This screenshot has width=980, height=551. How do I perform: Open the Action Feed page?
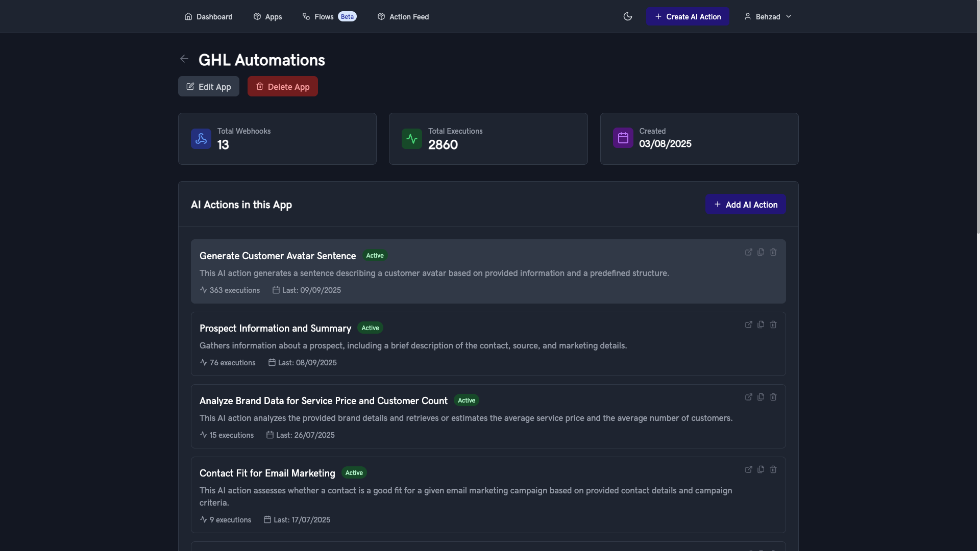[403, 16]
